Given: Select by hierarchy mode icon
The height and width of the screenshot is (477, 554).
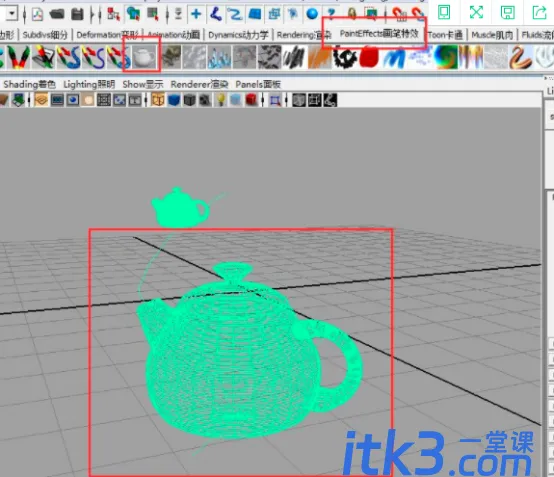Looking at the screenshot, I should tap(113, 14).
